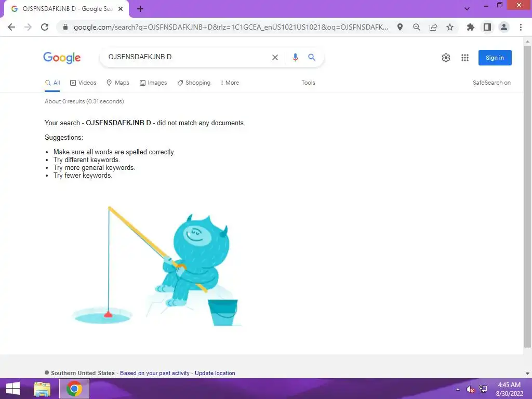Open the network tray icon
Image resolution: width=532 pixels, height=399 pixels.
(x=483, y=389)
